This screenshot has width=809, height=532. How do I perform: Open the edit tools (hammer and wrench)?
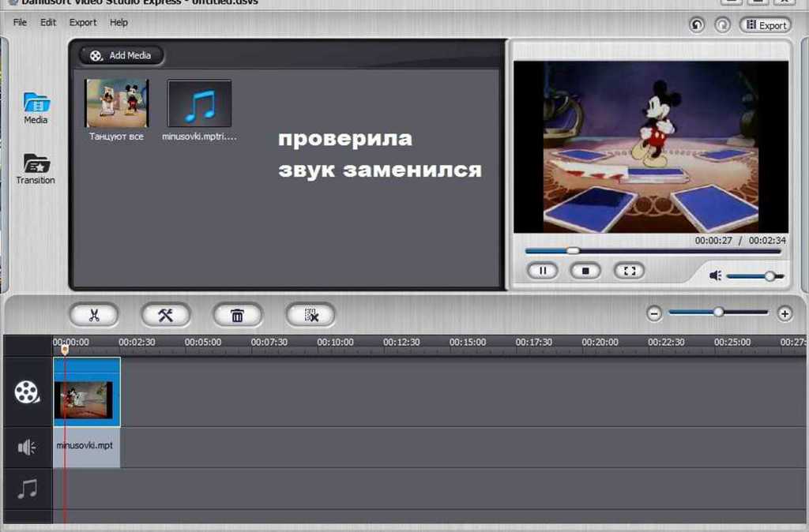[x=166, y=315]
